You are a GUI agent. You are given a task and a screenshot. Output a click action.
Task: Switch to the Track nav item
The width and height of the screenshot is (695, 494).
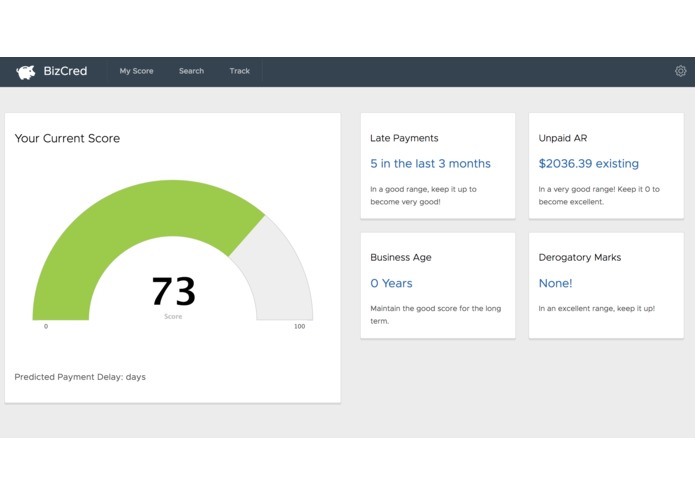[239, 71]
